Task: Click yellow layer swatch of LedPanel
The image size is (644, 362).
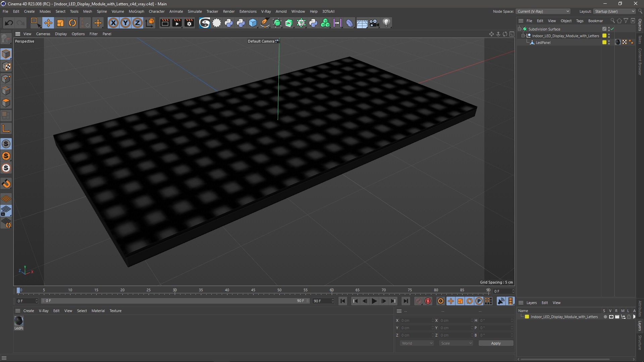Action: pyautogui.click(x=604, y=42)
